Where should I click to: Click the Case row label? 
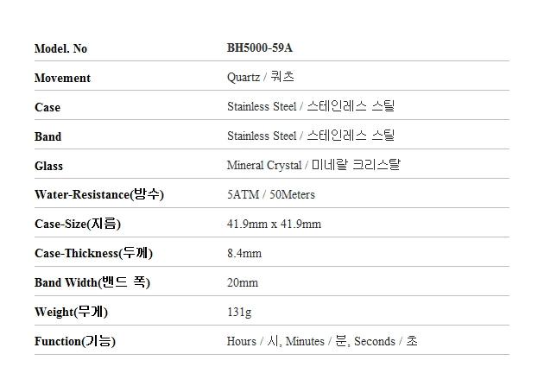[x=47, y=107]
